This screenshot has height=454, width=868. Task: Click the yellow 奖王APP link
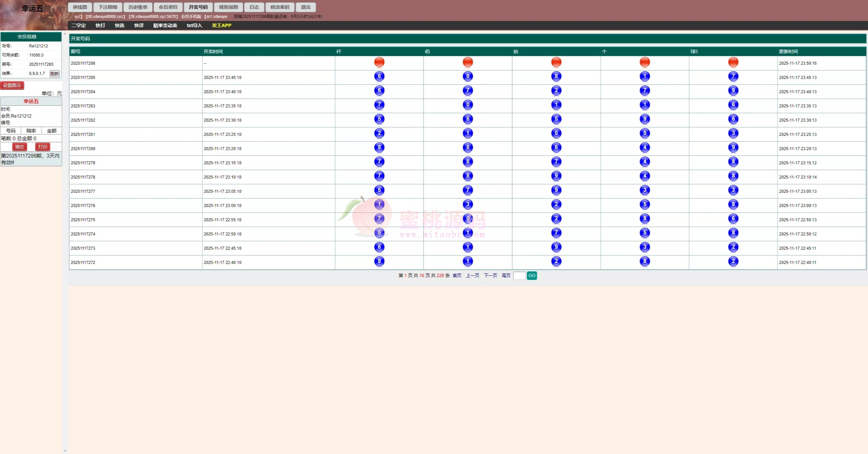click(x=221, y=25)
